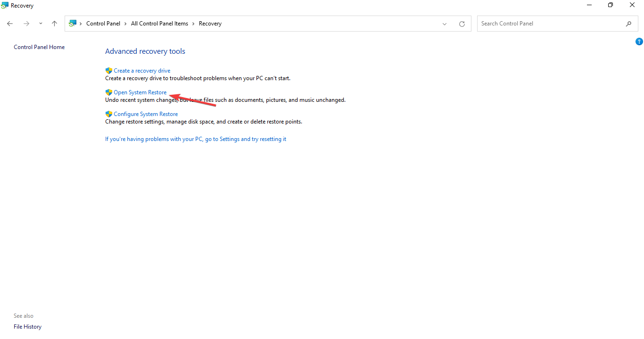The image size is (644, 339).
Task: Select the Advanced recovery tools heading
Action: coord(145,51)
